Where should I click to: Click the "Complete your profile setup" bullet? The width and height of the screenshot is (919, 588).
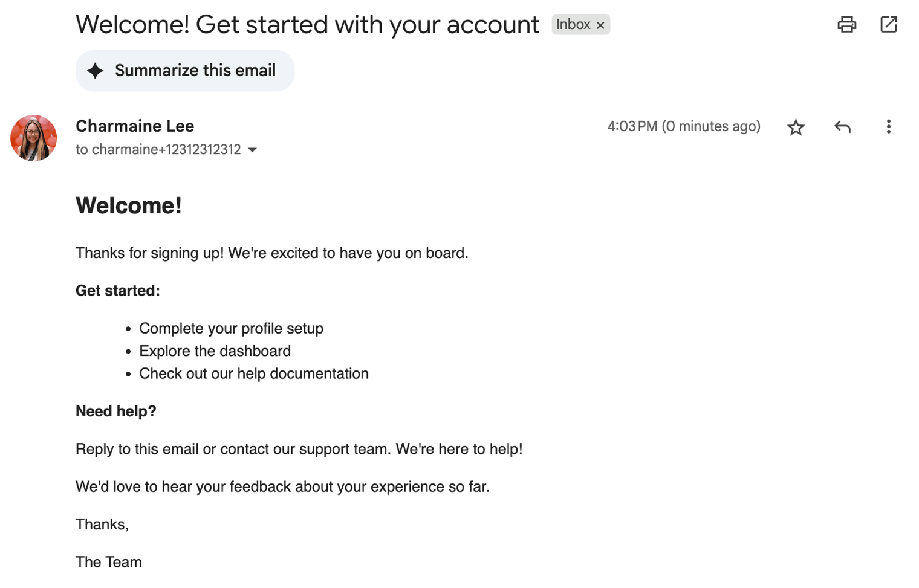point(231,328)
